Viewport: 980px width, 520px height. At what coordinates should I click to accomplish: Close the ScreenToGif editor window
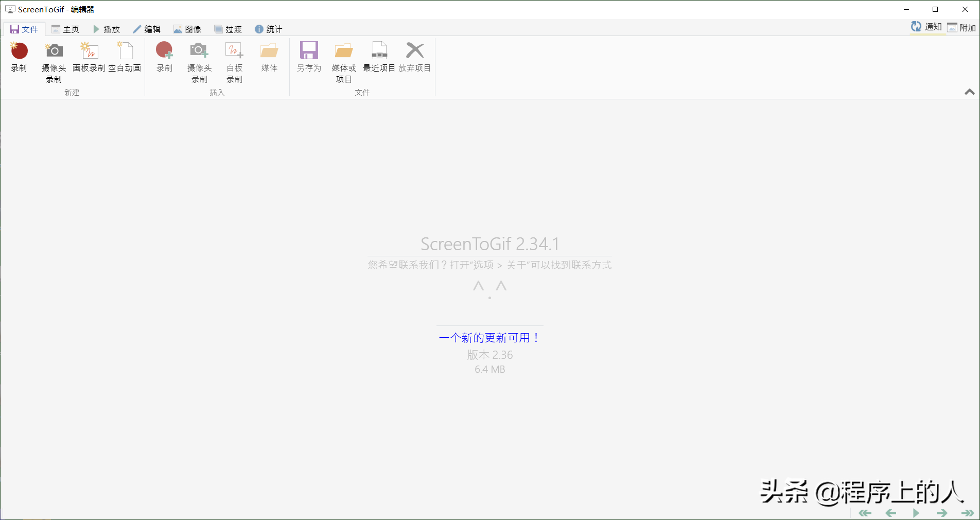[965, 9]
